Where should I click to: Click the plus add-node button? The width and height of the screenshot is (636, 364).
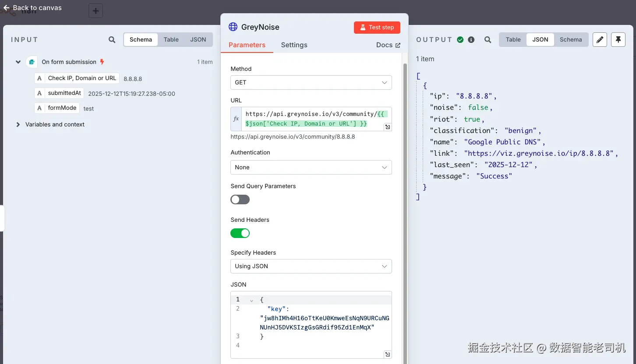point(95,11)
